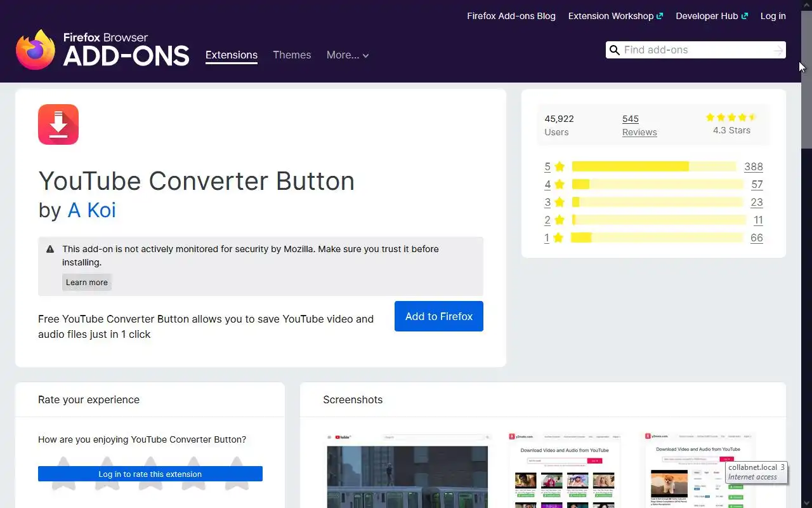Click the external link icon after Extension Workshop
This screenshot has width=812, height=508.
660,17
